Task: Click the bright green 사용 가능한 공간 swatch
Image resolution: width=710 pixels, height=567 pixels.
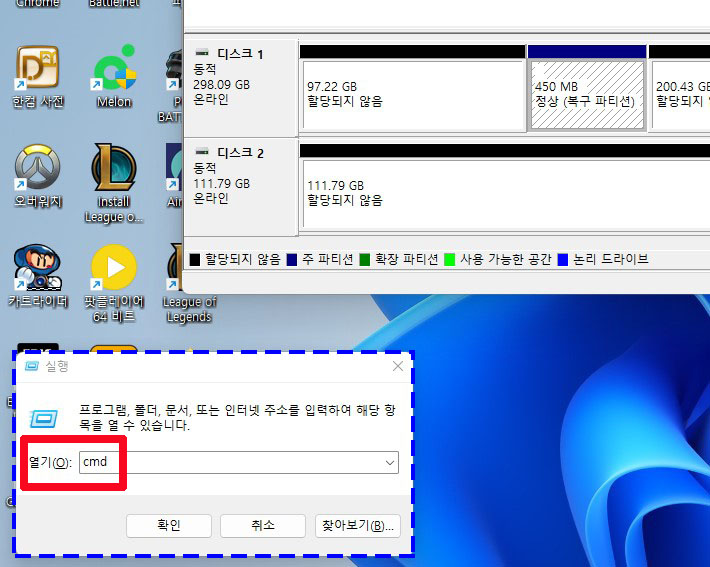Action: tap(450, 260)
